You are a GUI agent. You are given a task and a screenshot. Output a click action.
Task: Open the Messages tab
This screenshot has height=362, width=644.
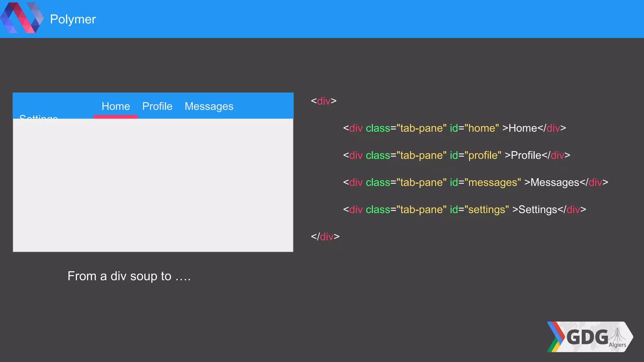(x=209, y=106)
